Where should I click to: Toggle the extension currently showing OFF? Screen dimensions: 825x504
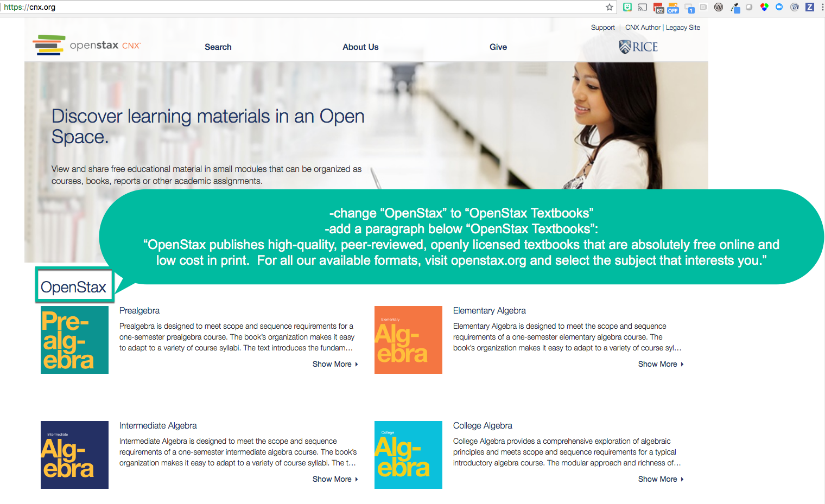tap(673, 7)
